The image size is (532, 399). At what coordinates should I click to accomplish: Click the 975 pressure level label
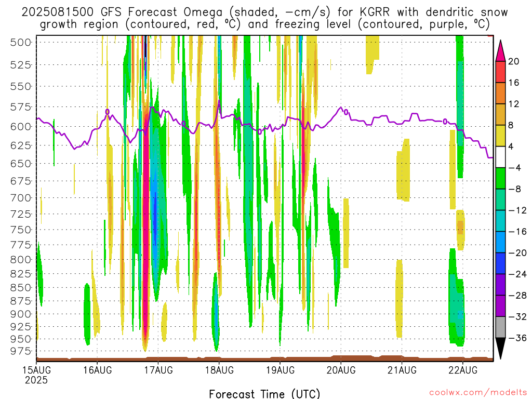click(x=21, y=351)
